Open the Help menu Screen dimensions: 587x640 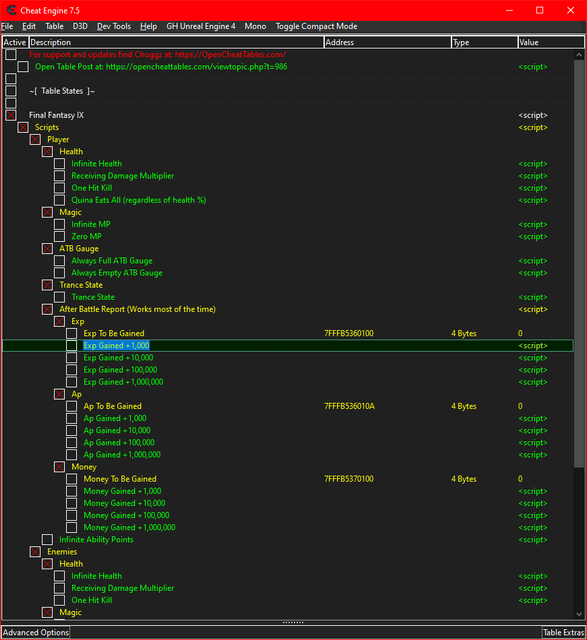click(148, 27)
